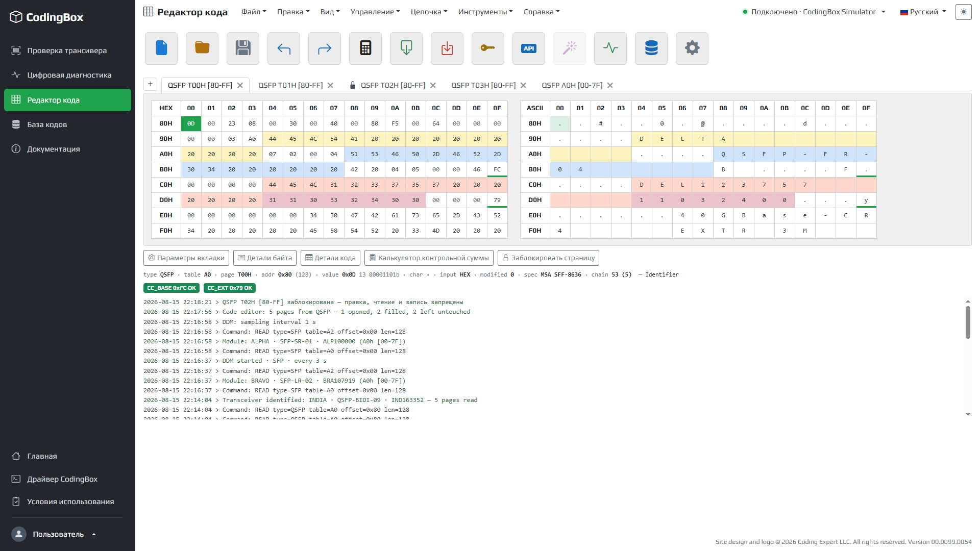Click Параметры вкладки button
Viewport: 980px width, 551px height.
click(186, 258)
